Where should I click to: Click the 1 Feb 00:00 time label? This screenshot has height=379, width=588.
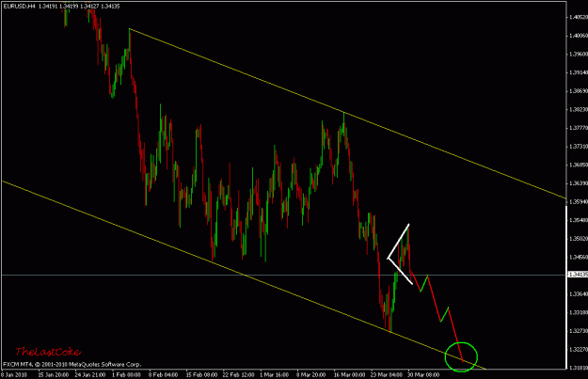(126, 375)
